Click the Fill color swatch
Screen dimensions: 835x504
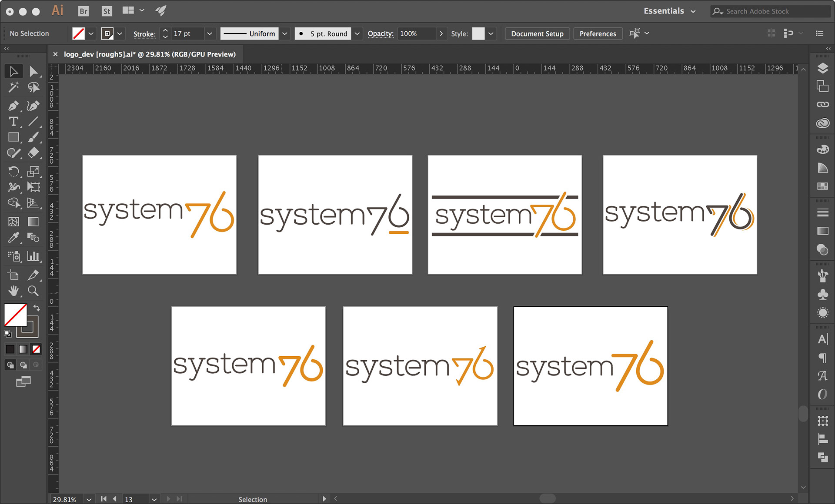pos(78,33)
